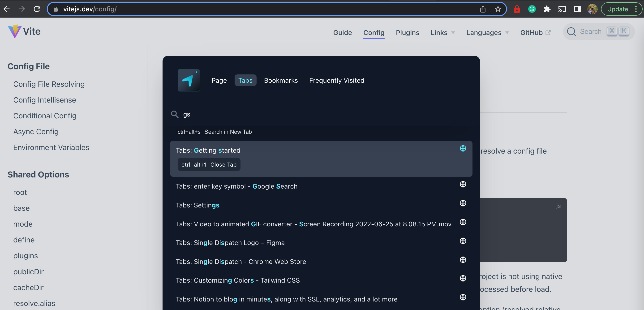This screenshot has height=310, width=644.
Task: Select the Tabs: Getting started result
Action: click(321, 159)
